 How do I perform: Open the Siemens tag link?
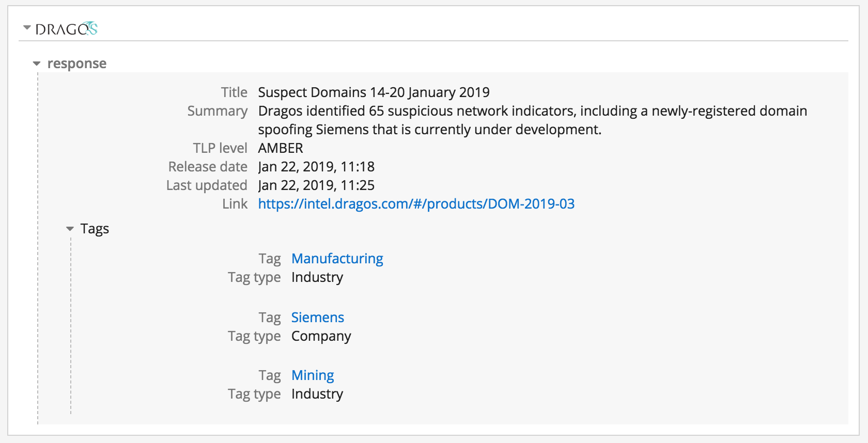[317, 318]
